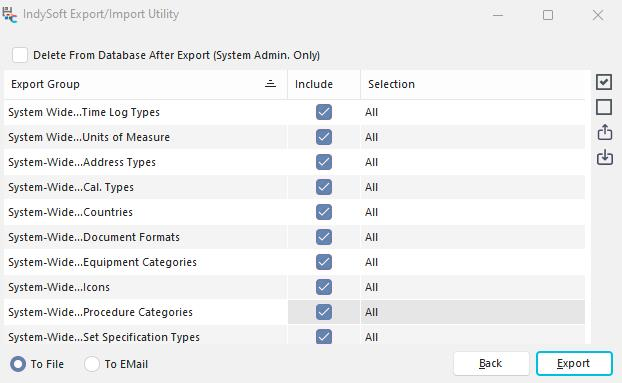Viewport: 622px width, 383px height.
Task: Click the IndySoft app icon in title bar
Action: click(10, 15)
